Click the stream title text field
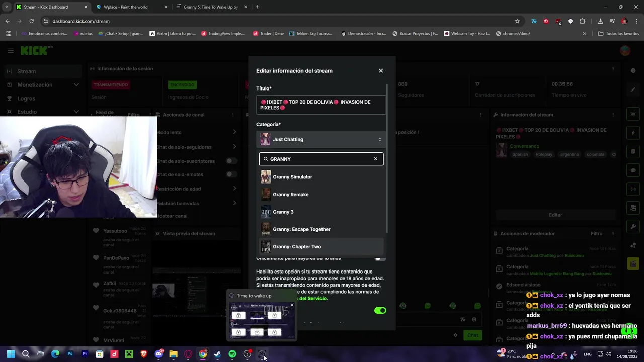644x362 pixels. coord(321,105)
